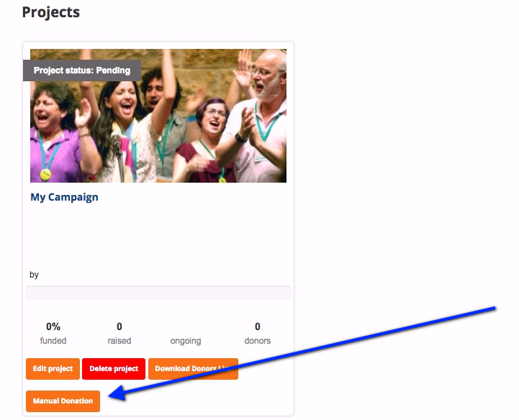
Task: Click the Projects page heading
Action: [51, 12]
